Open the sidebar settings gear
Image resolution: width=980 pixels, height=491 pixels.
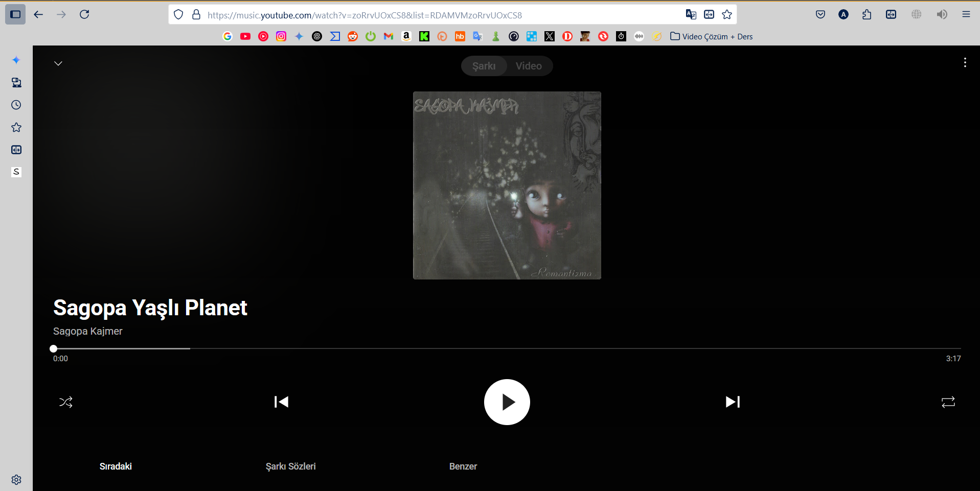pyautogui.click(x=16, y=480)
